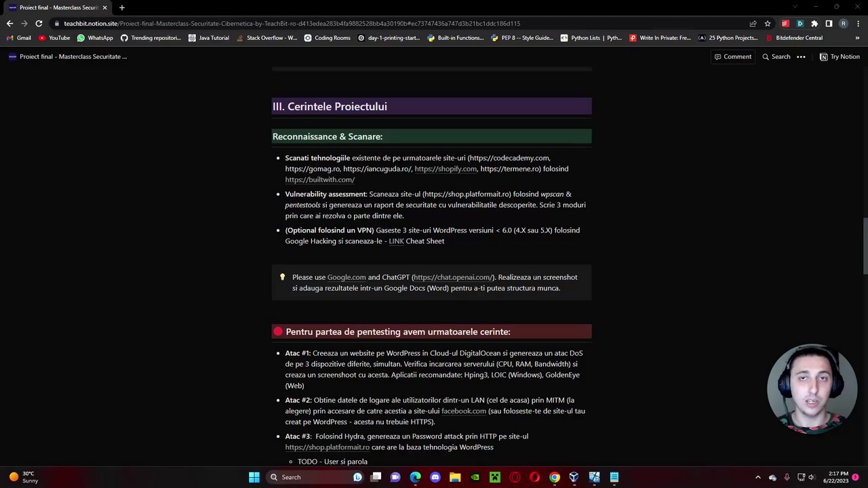Open the Chrome profile avatar R
The image size is (868, 488).
[x=843, y=23]
